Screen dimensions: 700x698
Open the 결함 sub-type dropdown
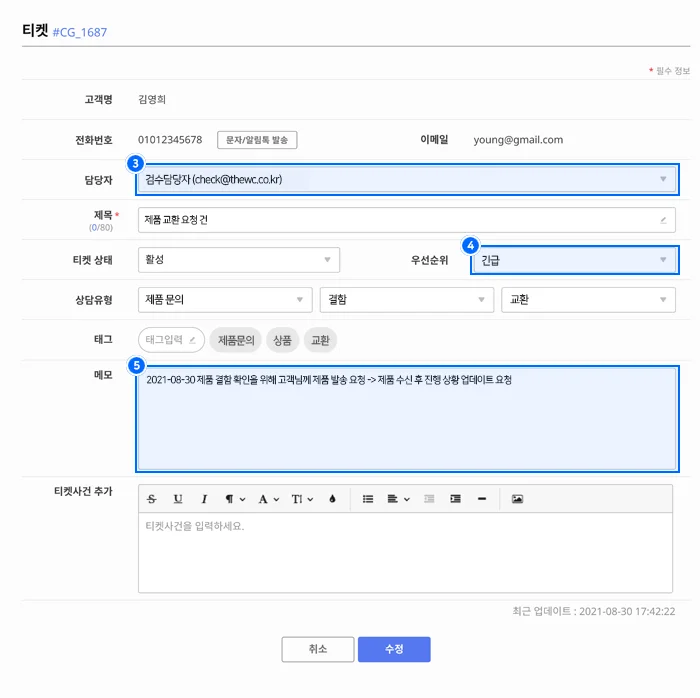click(x=407, y=299)
